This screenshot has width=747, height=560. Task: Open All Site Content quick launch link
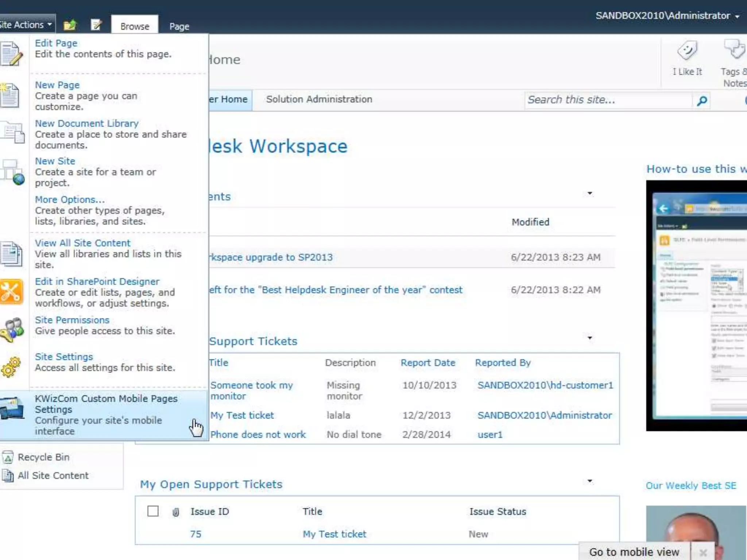[x=53, y=475]
